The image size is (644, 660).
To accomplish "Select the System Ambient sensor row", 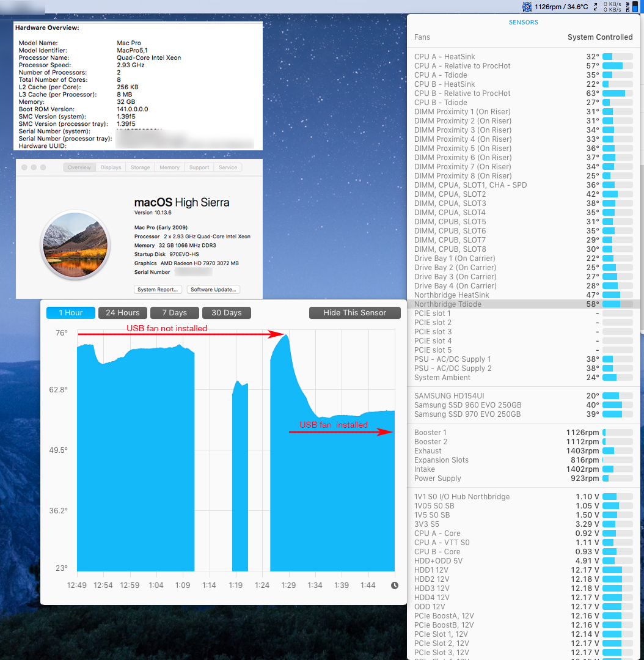I will pos(523,378).
